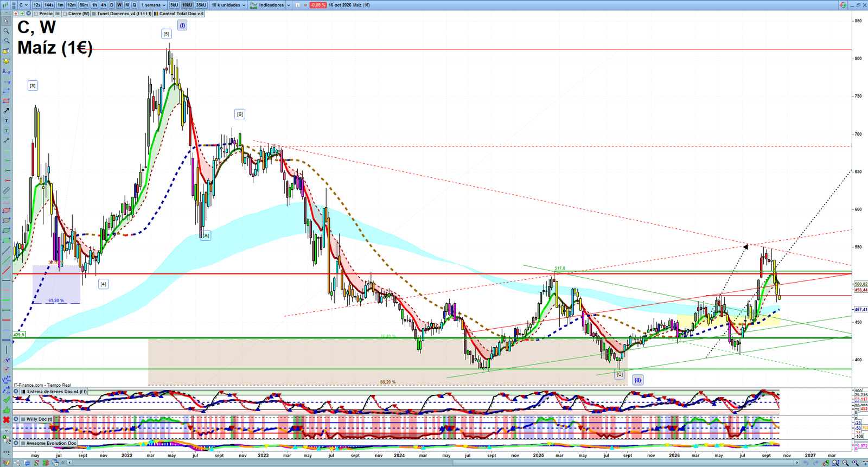Switch to the D daily timeframe
This screenshot has height=467, width=868.
pos(112,5)
